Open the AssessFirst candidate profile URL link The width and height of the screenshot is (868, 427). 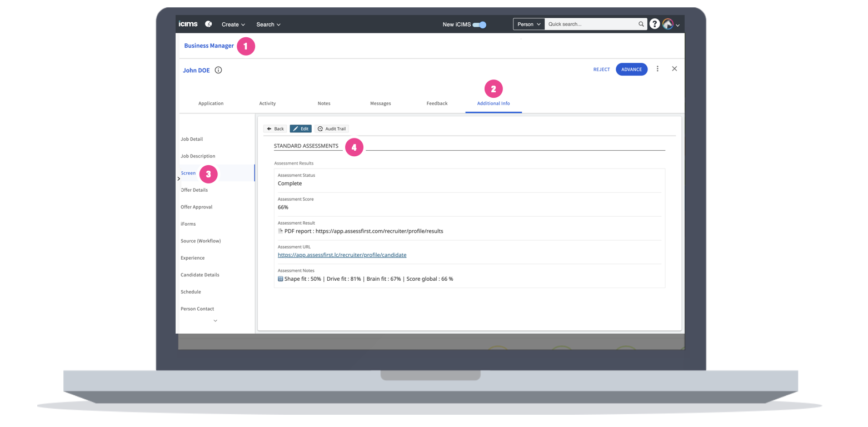(x=342, y=255)
